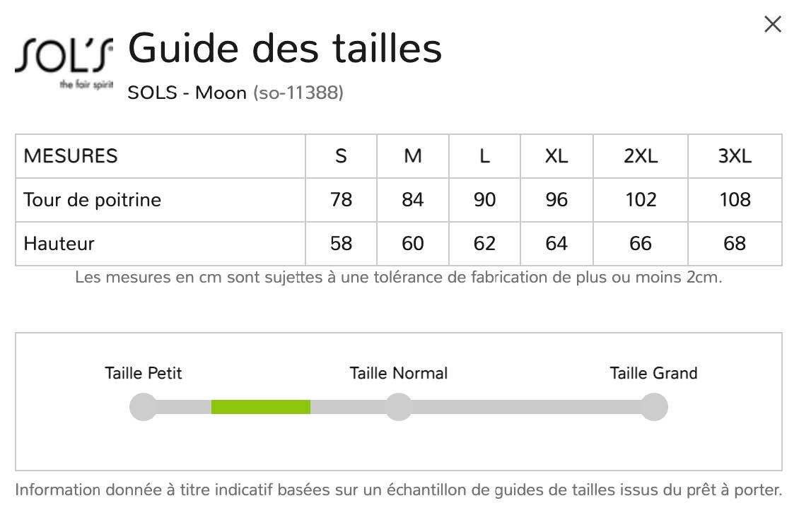This screenshot has width=799, height=532.
Task: Select the S size column header
Action: 341,156
